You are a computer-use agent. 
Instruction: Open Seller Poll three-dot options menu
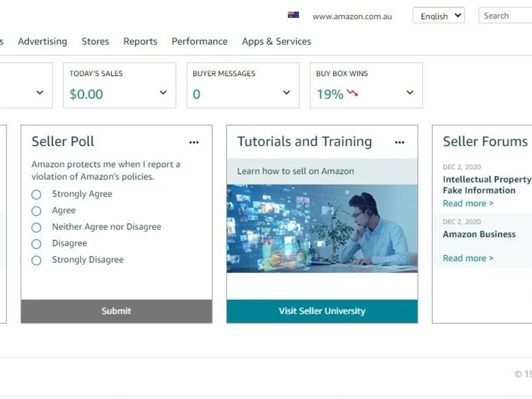(x=194, y=143)
